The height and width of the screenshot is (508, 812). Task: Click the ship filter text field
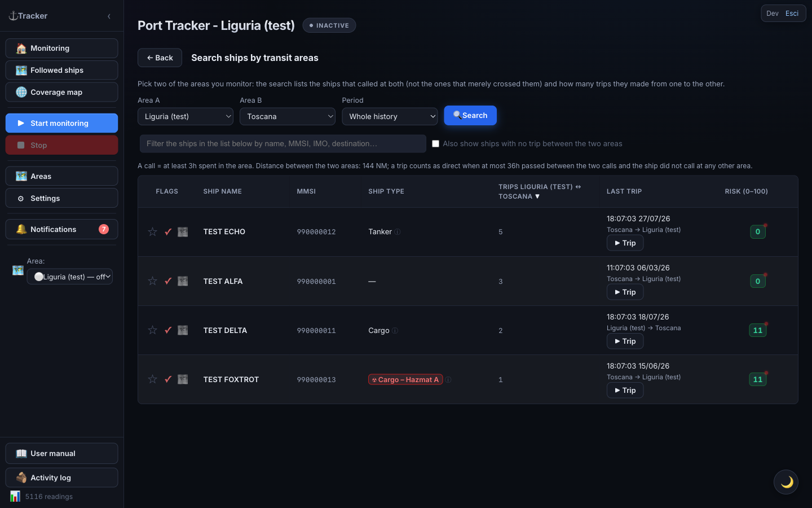(283, 144)
